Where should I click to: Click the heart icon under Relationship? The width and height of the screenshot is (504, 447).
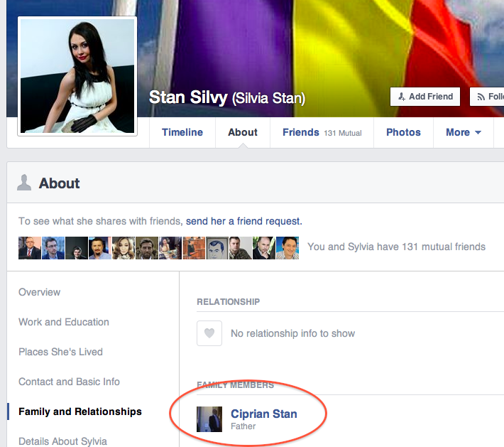pyautogui.click(x=209, y=333)
